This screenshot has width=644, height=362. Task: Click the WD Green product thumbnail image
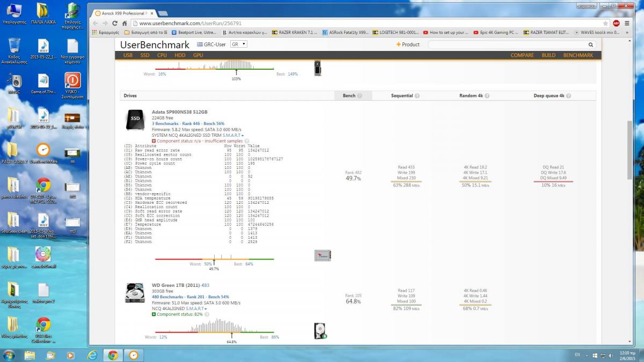coord(320,331)
